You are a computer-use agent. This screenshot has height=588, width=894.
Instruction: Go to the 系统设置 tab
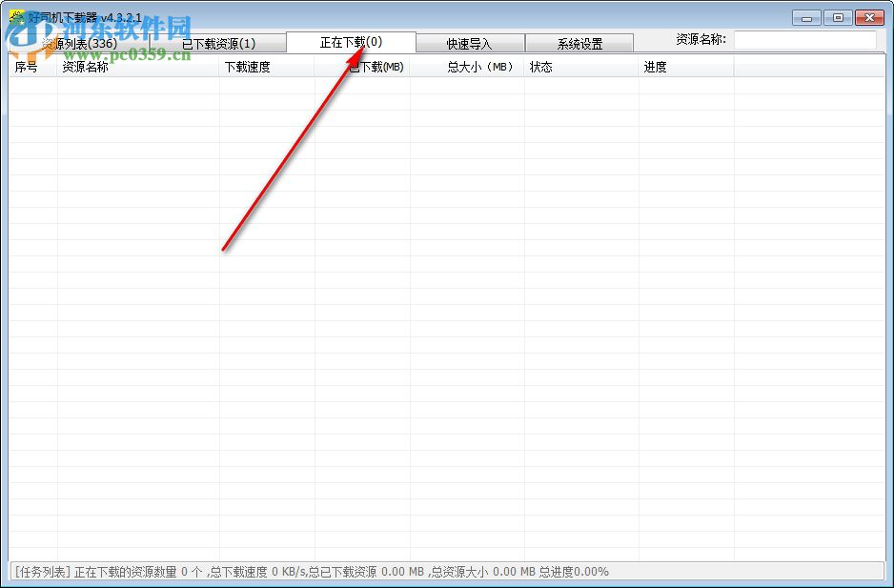tap(579, 43)
